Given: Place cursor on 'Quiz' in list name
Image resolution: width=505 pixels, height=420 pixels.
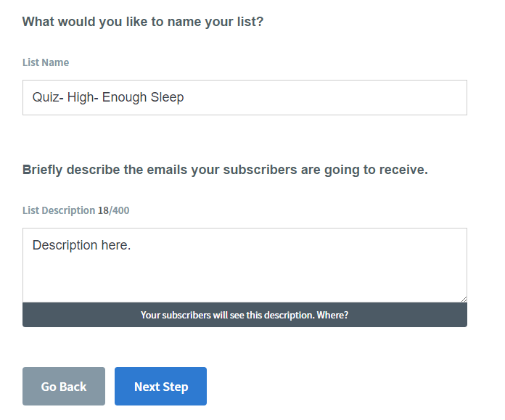Looking at the screenshot, I should [x=45, y=97].
